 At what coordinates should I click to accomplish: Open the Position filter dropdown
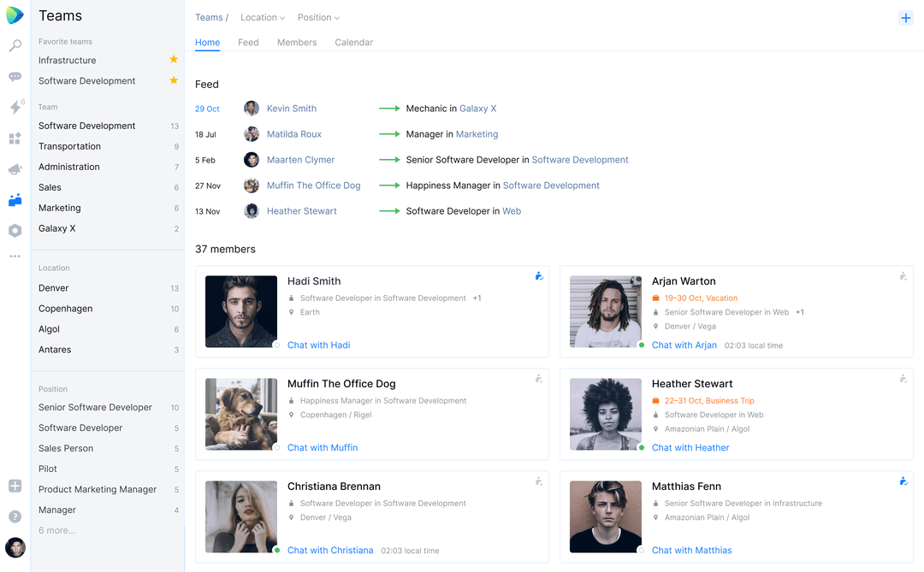click(319, 18)
